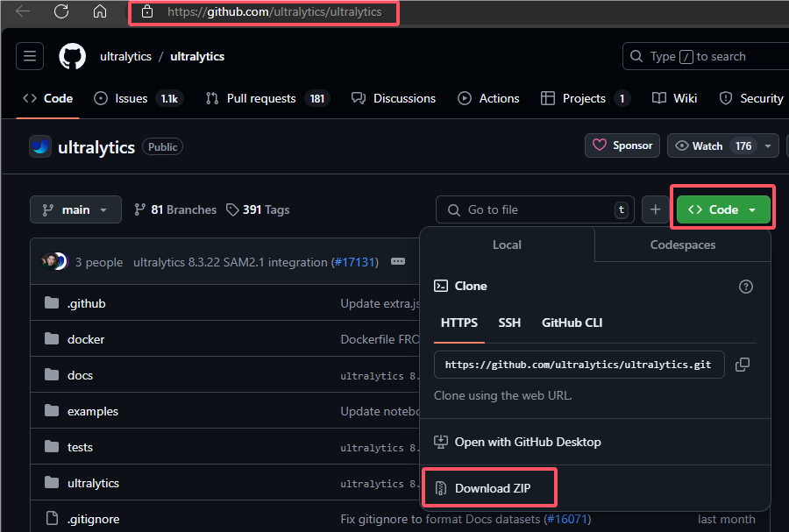
Task: Click the ultralytics folder icon
Action: [52, 483]
